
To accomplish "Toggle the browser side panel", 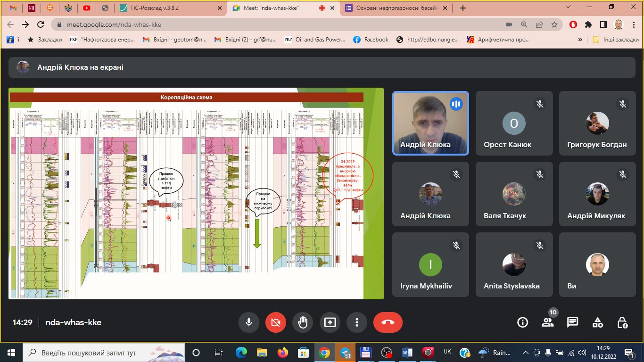I will [x=603, y=25].
